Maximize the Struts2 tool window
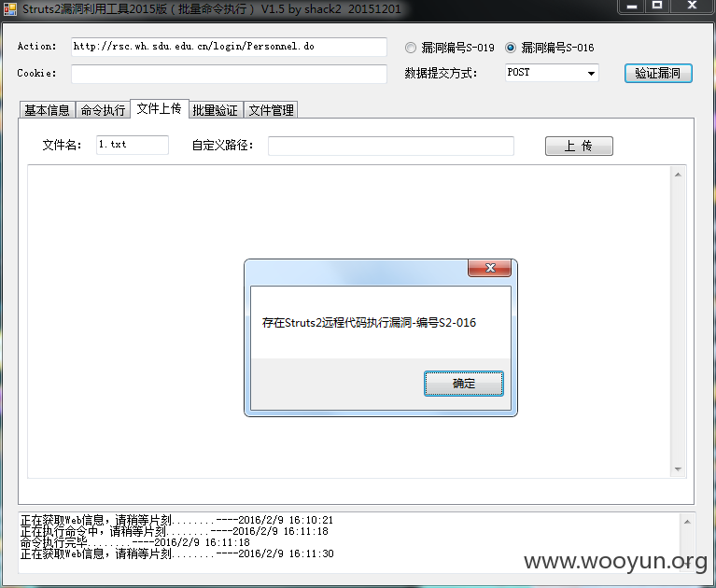Viewport: 716px width, 588px height. point(657,7)
